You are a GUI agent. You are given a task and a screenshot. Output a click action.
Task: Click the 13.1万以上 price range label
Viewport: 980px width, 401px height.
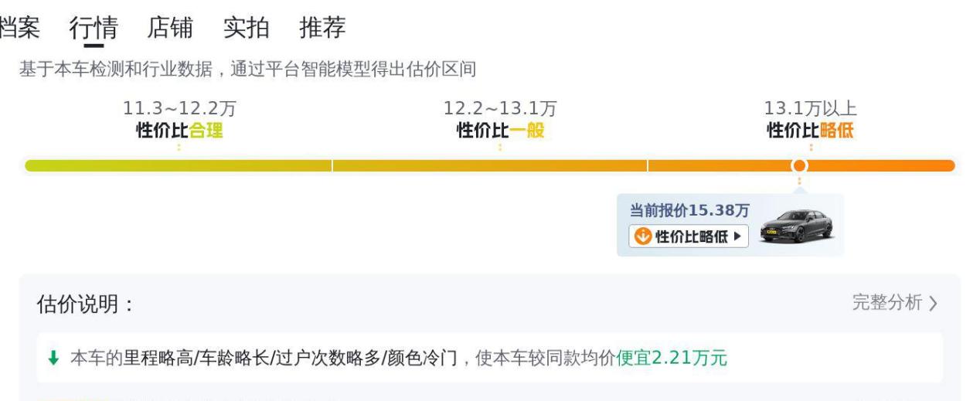click(x=811, y=109)
